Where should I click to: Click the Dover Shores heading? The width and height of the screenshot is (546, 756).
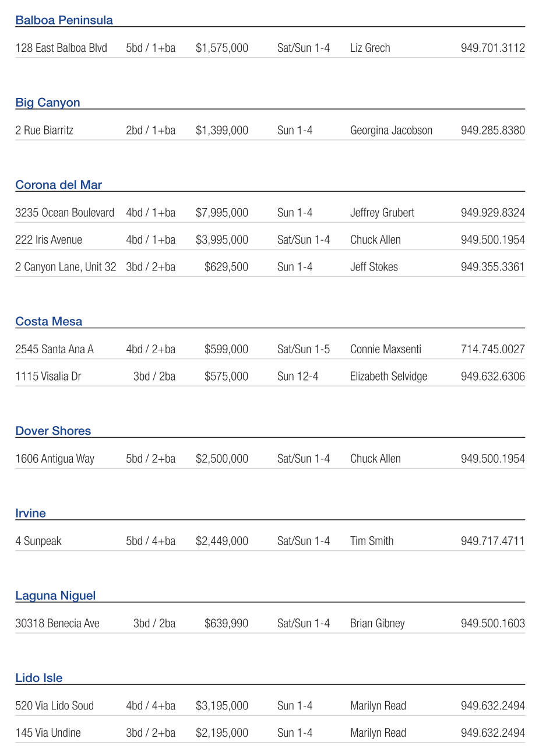53,431
